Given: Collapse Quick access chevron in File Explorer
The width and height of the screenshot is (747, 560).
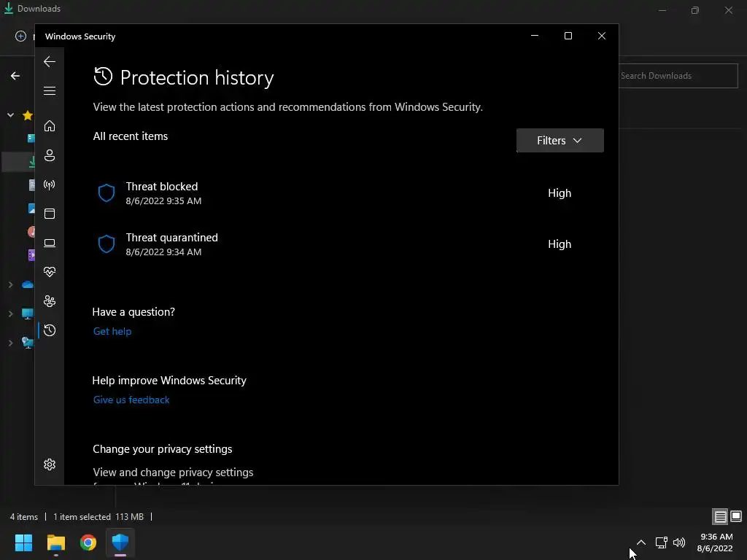Looking at the screenshot, I should click(10, 115).
